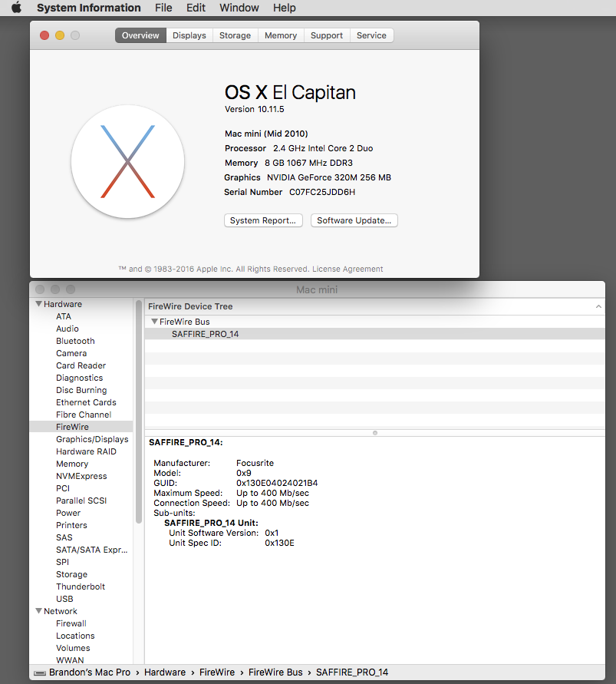Select Power in the sidebar
Viewport: 616px width, 684px height.
click(x=68, y=513)
